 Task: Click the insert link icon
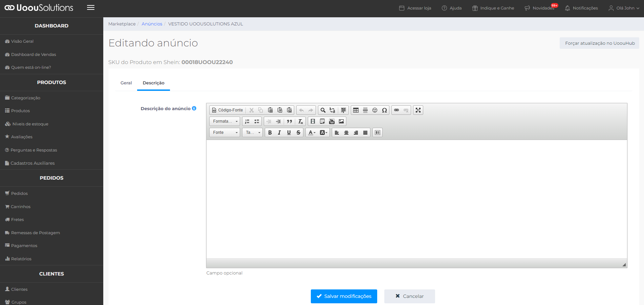point(396,110)
